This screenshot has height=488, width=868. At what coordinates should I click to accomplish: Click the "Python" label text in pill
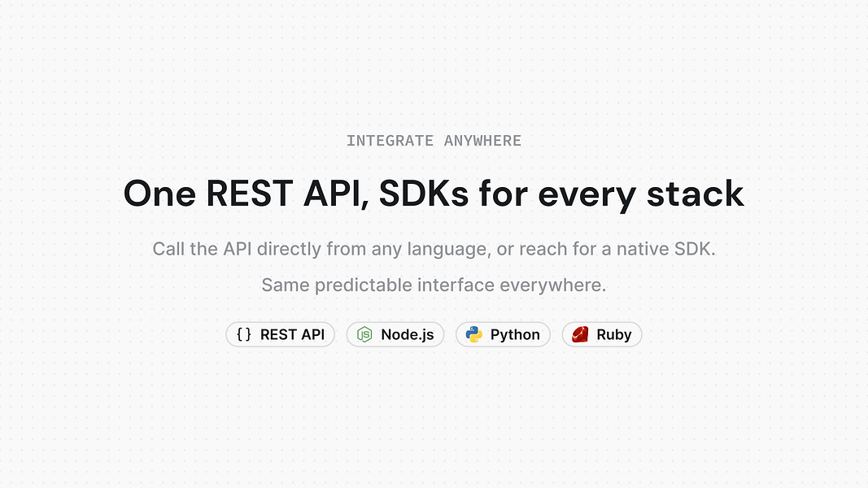click(515, 335)
